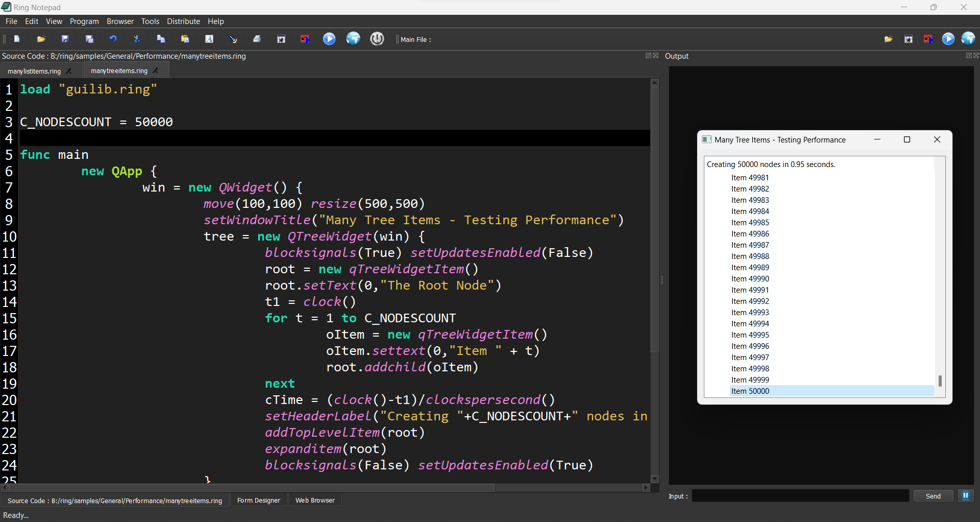Click the New file toolbar icon
Viewport: 980px width, 522px height.
pyautogui.click(x=17, y=39)
